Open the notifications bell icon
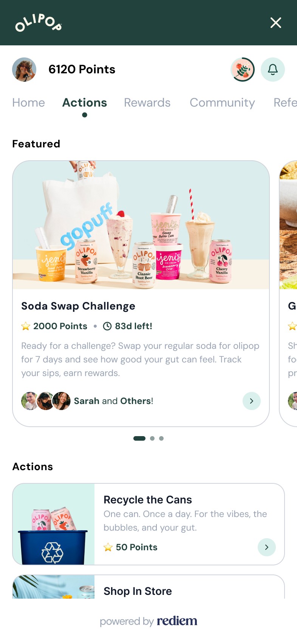Screen dimensions: 297x644 click(273, 70)
